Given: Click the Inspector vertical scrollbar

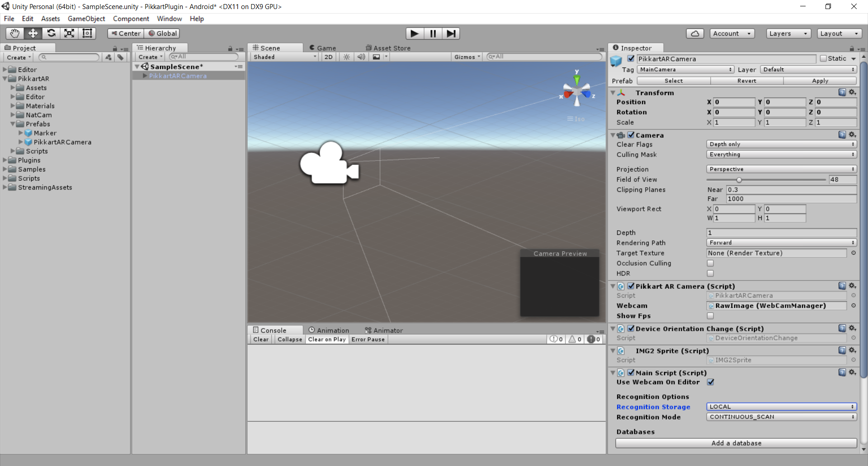Looking at the screenshot, I should coord(863,219).
